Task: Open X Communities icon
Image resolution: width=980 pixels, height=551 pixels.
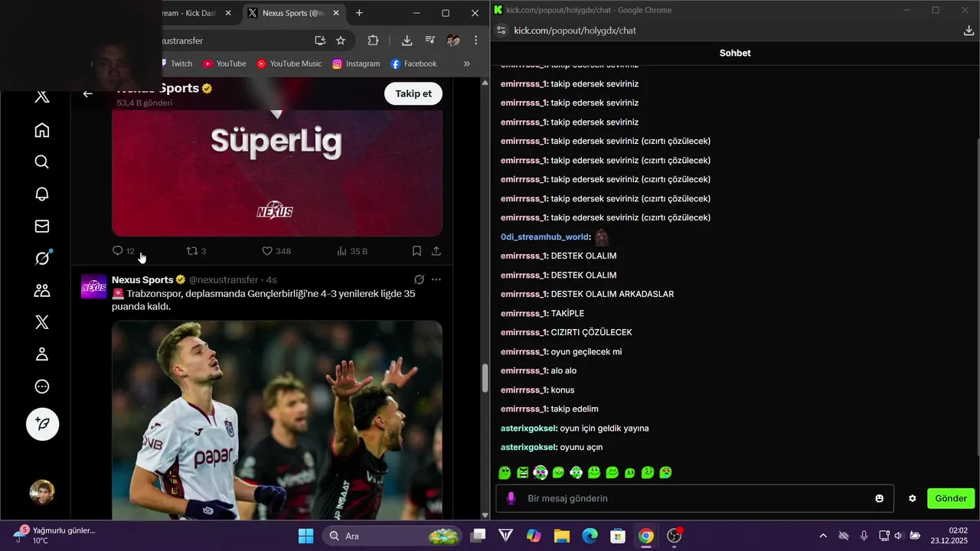Action: pyautogui.click(x=42, y=290)
